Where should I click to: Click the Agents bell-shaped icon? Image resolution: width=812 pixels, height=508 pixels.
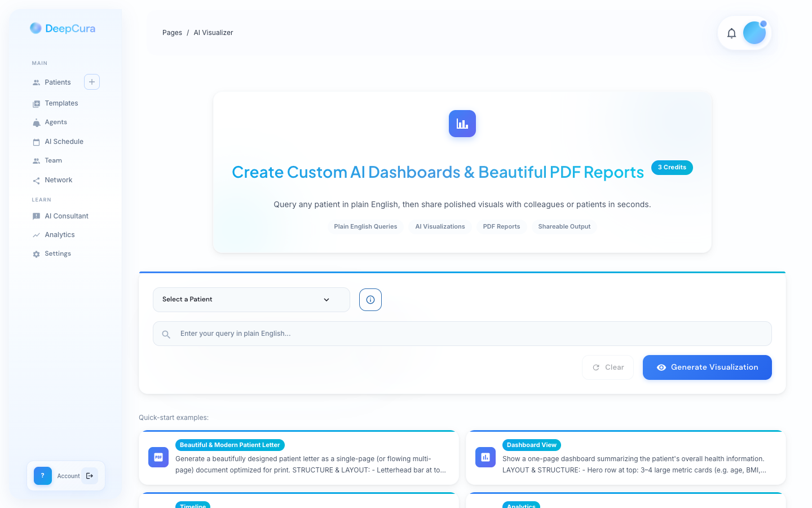(36, 122)
